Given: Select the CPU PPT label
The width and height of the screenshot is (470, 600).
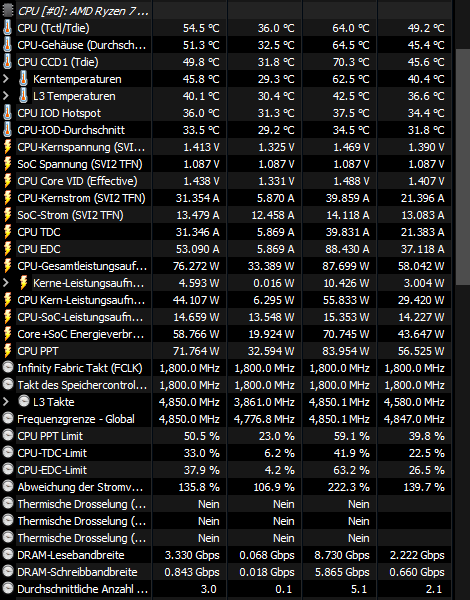Looking at the screenshot, I should click(38, 351).
